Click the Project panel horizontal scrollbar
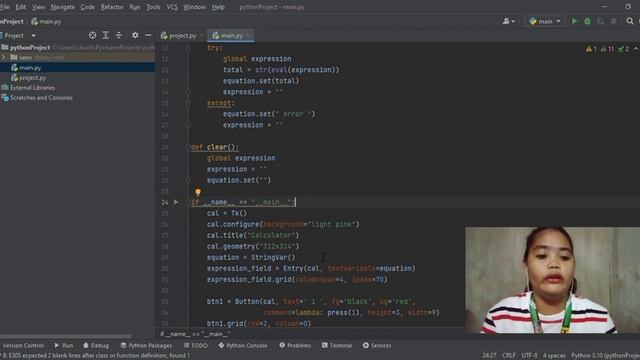 [x=65, y=337]
